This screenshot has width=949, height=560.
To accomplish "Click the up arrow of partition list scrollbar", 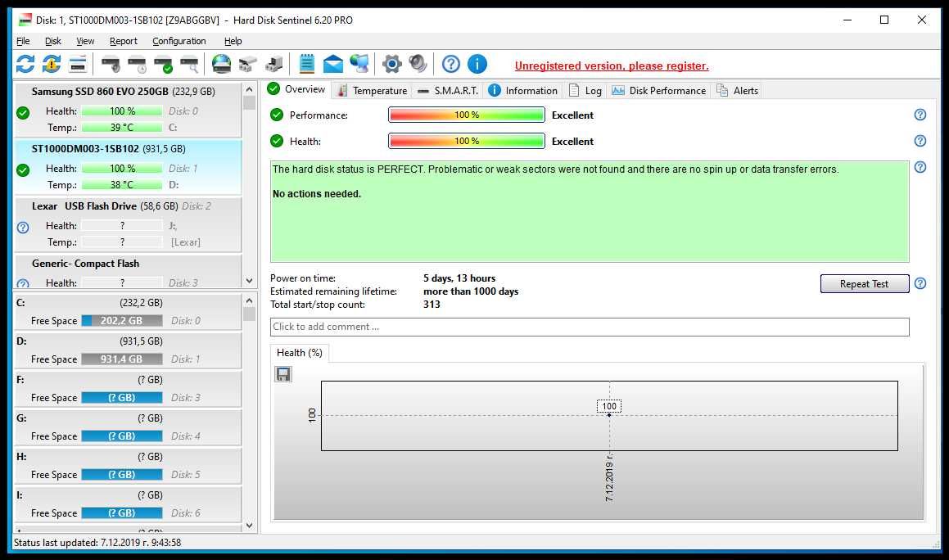I will click(250, 300).
